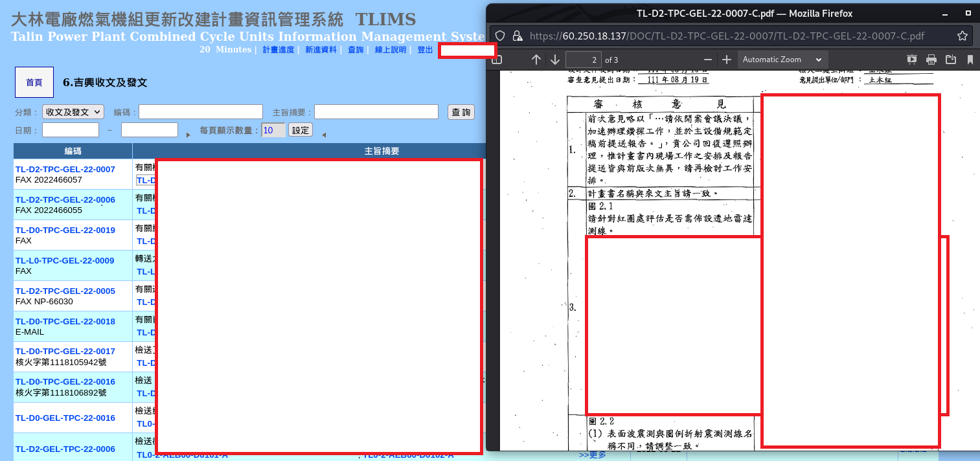Show connection security lock information
The width and height of the screenshot is (980, 461).
coord(517,36)
